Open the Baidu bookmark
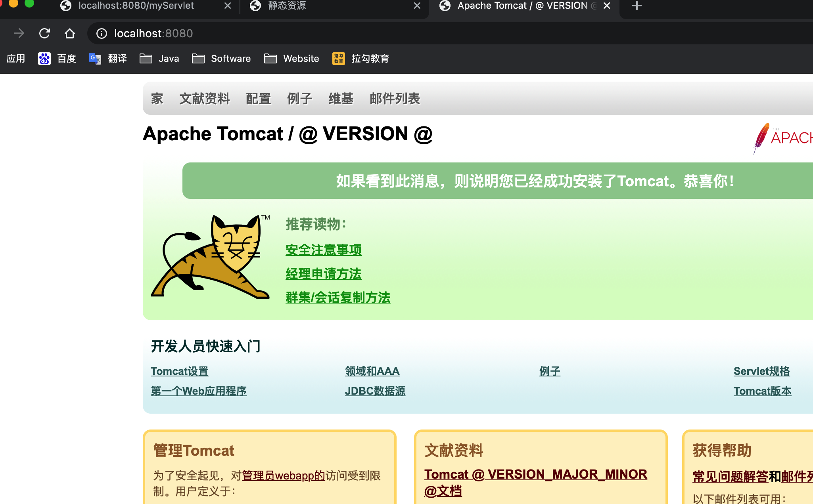Image resolution: width=813 pixels, height=504 pixels. (57, 59)
